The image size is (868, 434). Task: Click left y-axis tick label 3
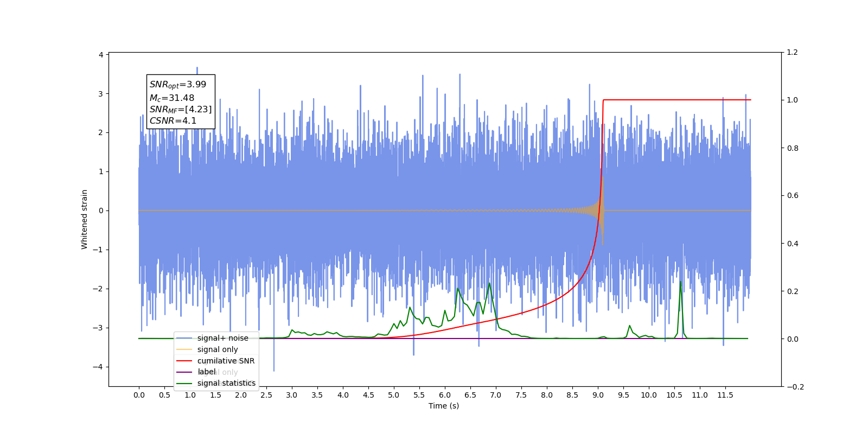101,94
